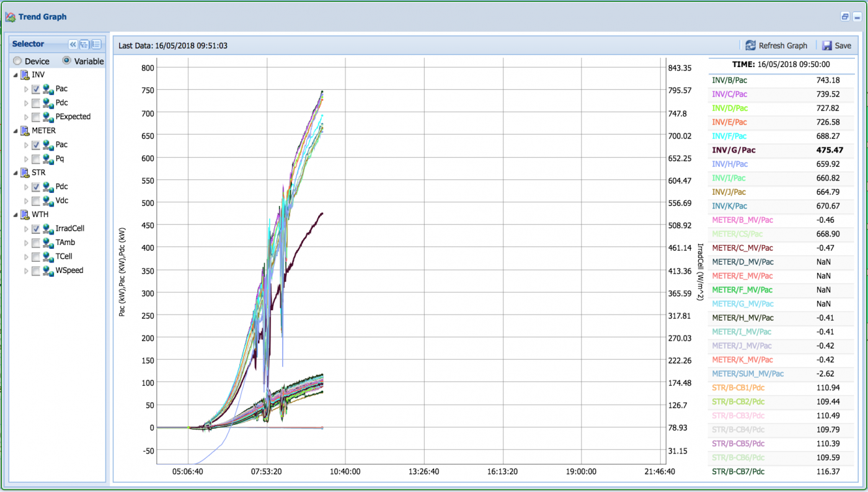This screenshot has height=492, width=868.
Task: Restore the Trend Graph window via restore icon
Action: tap(844, 17)
